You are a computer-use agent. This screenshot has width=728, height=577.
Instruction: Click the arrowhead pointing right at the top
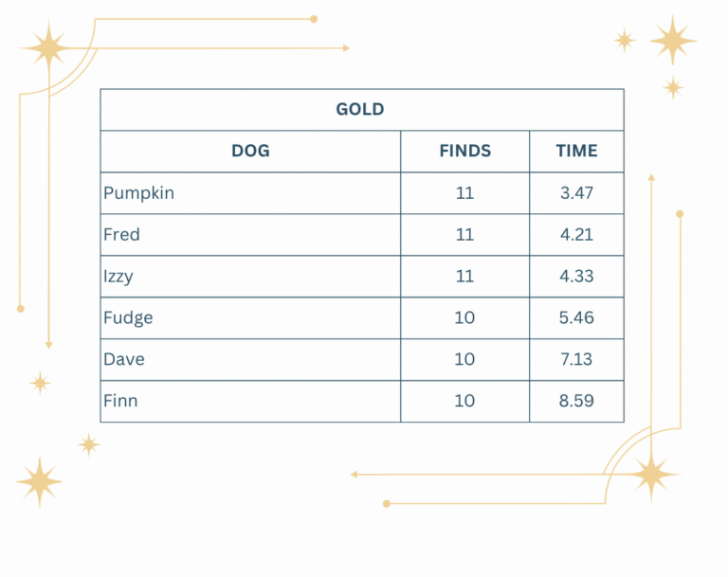tap(346, 47)
